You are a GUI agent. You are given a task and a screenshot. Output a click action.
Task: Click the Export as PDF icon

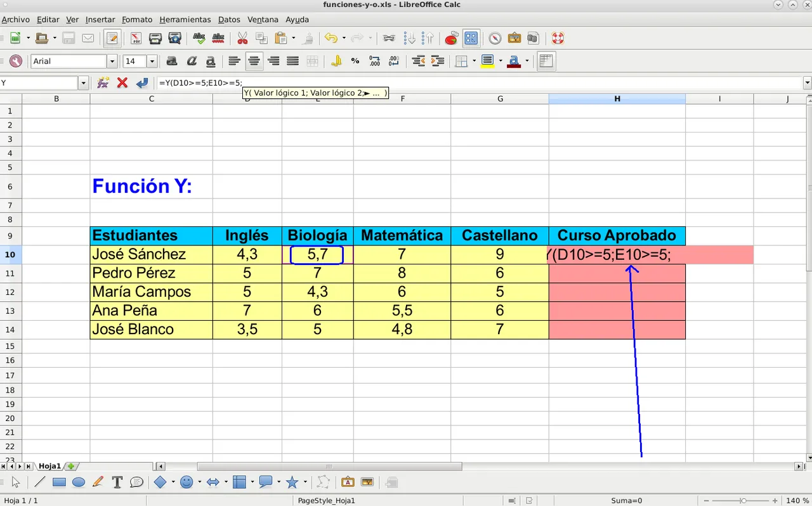pyautogui.click(x=136, y=38)
